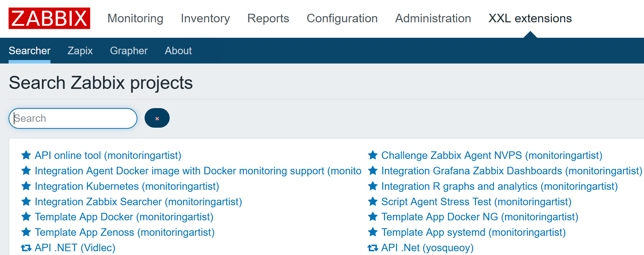
Task: Open Integration Grafana Zabbix Dashboards link
Action: [x=511, y=171]
